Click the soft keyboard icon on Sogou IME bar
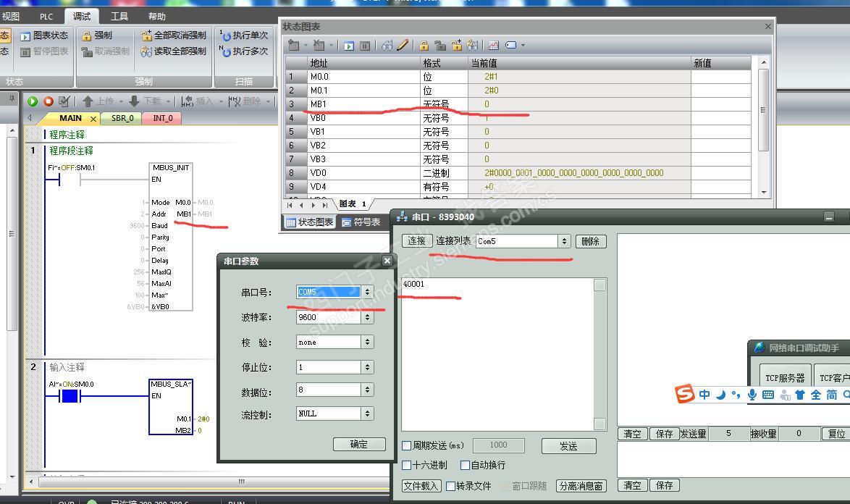Image resolution: width=850 pixels, height=504 pixels. click(x=768, y=395)
